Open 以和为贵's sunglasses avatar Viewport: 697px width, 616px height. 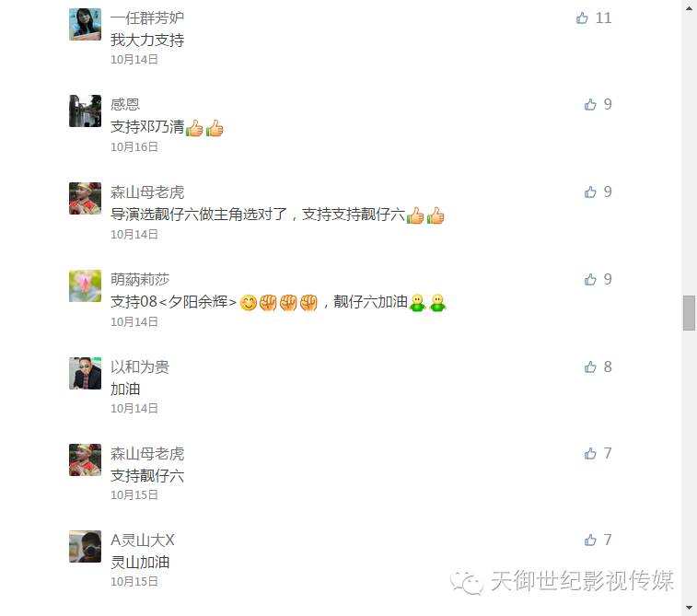tap(86, 373)
